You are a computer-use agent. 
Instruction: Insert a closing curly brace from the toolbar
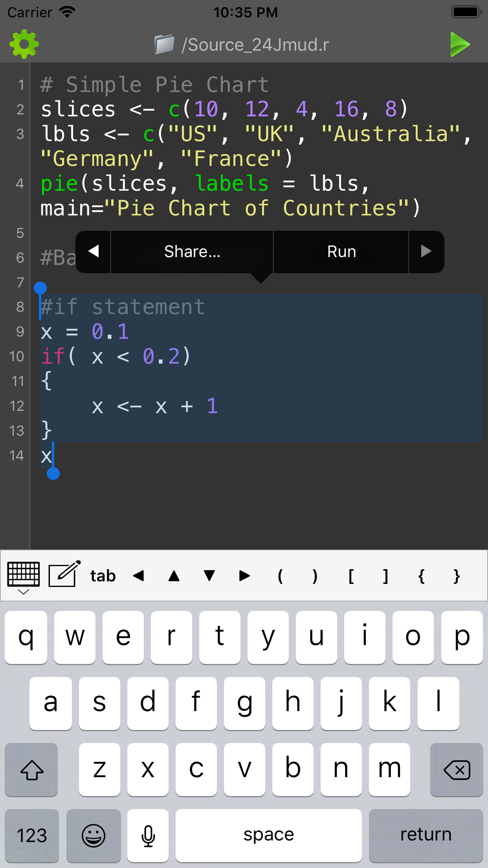coord(456,576)
